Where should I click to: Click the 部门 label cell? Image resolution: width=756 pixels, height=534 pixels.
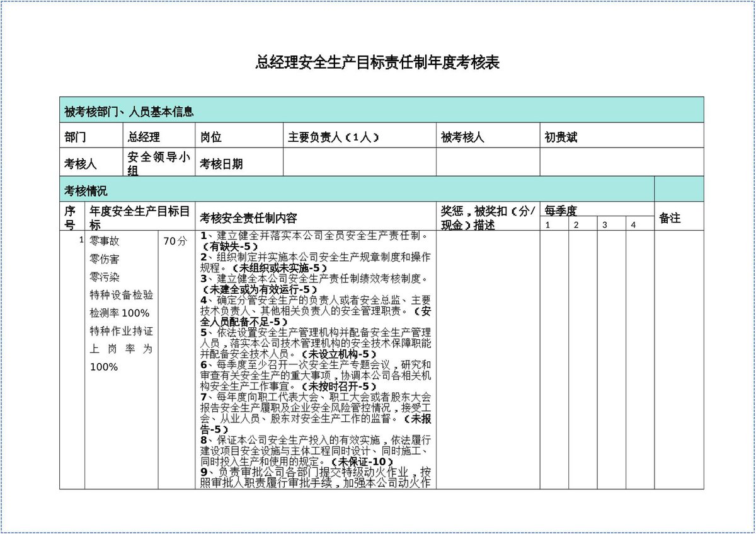90,136
